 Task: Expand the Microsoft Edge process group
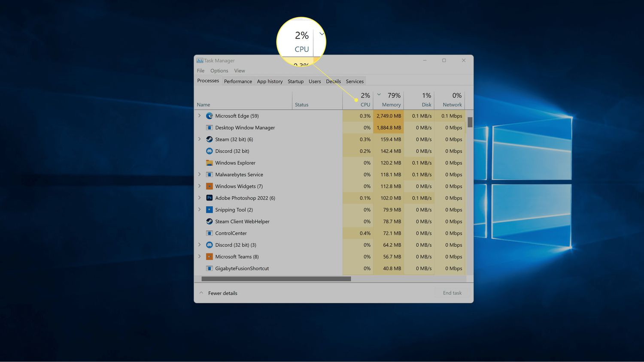[199, 116]
